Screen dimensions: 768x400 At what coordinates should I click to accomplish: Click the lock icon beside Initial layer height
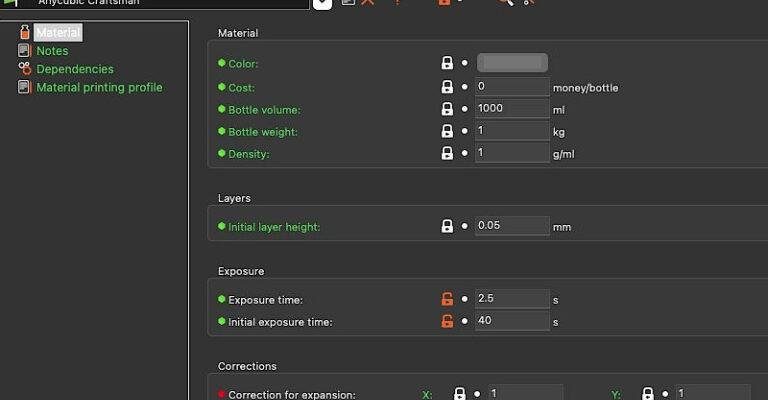[x=447, y=226]
